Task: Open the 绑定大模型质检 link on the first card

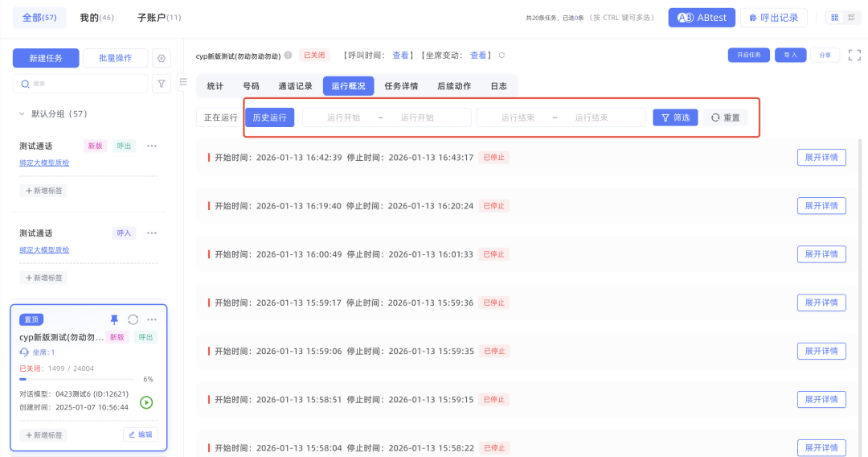Action: tap(44, 162)
